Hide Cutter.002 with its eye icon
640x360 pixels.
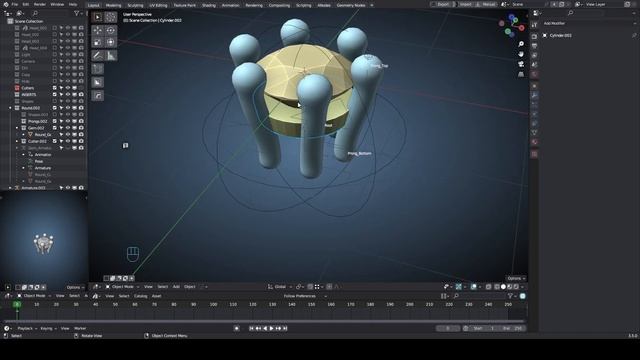(68, 141)
